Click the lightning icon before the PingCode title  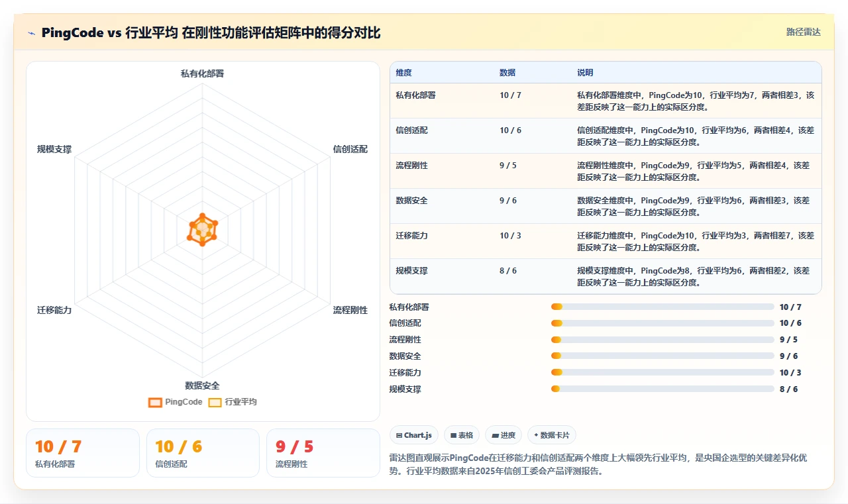point(32,33)
